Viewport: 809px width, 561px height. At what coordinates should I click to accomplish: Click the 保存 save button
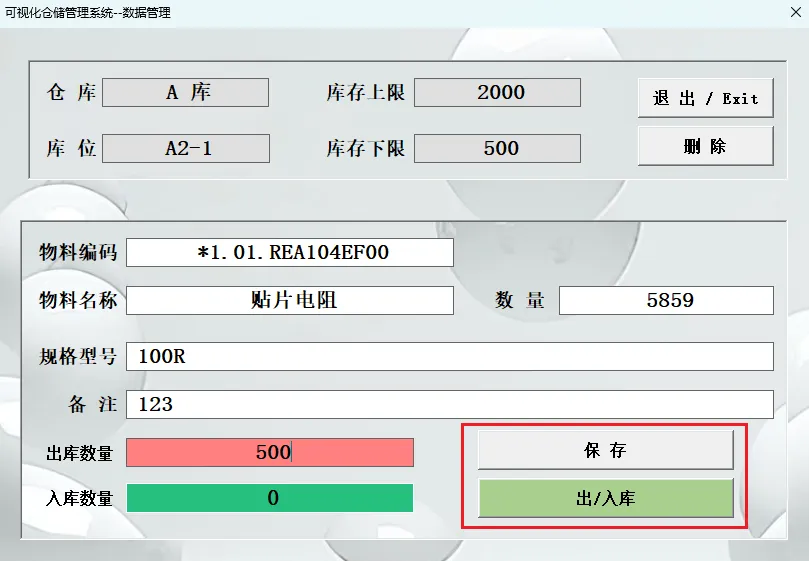605,450
